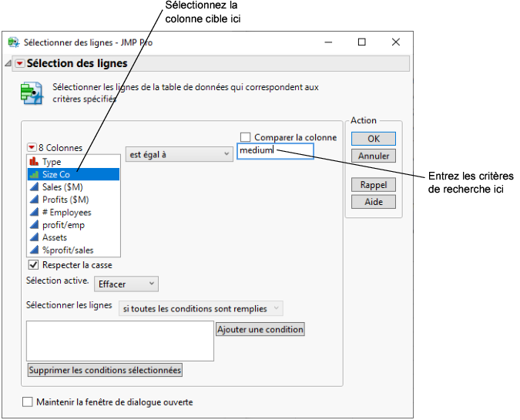Viewport: 520px width, 420px height.
Task: Check Maintenir la fenêtre de dialogue ouverte
Action: click(28, 402)
